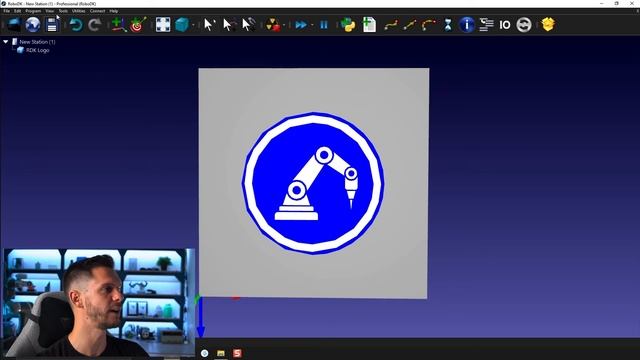Choose the plain select cursor tool
Image resolution: width=640 pixels, height=360 pixels.
[x=209, y=24]
